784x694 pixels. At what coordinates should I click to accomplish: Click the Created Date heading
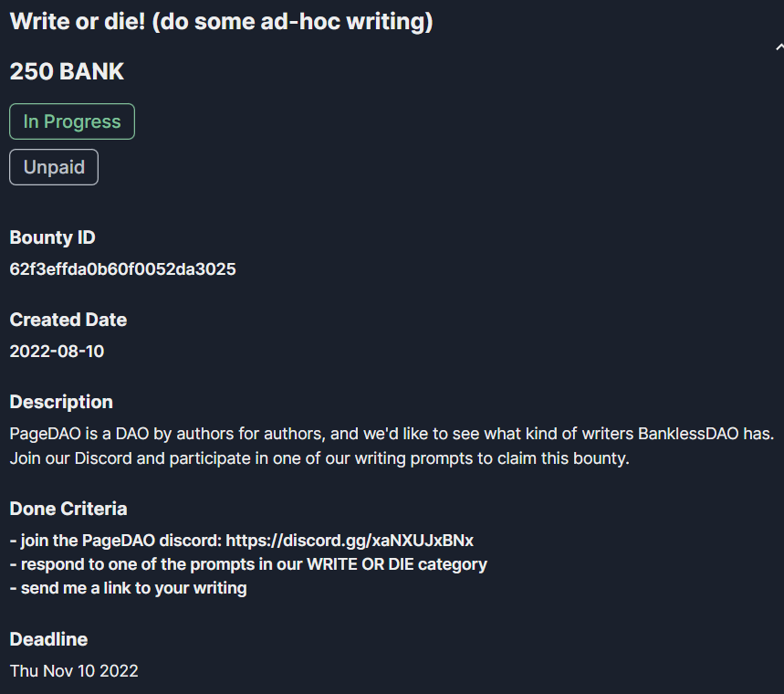point(68,320)
